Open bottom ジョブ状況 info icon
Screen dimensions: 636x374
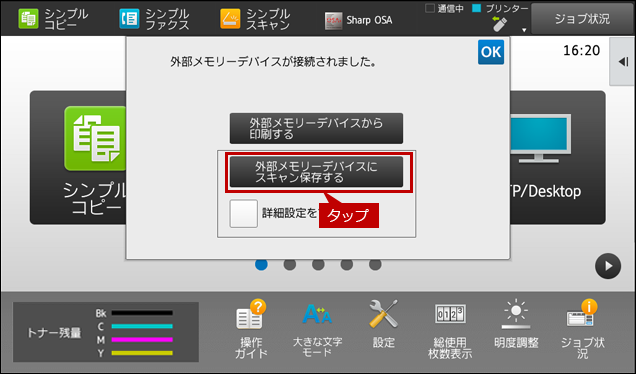coord(582,329)
